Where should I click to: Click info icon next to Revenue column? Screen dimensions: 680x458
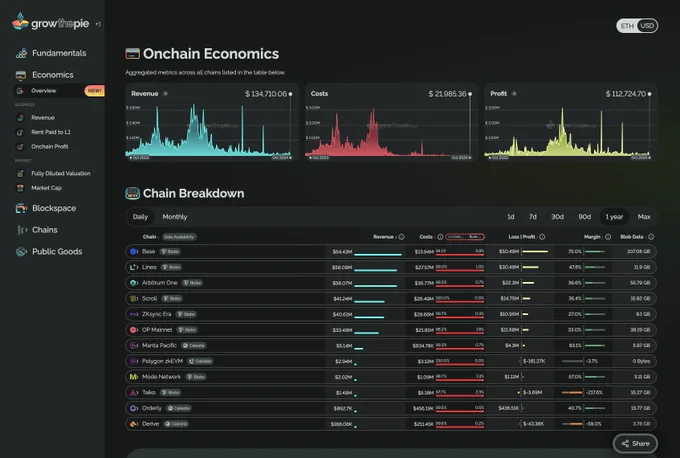click(x=402, y=237)
